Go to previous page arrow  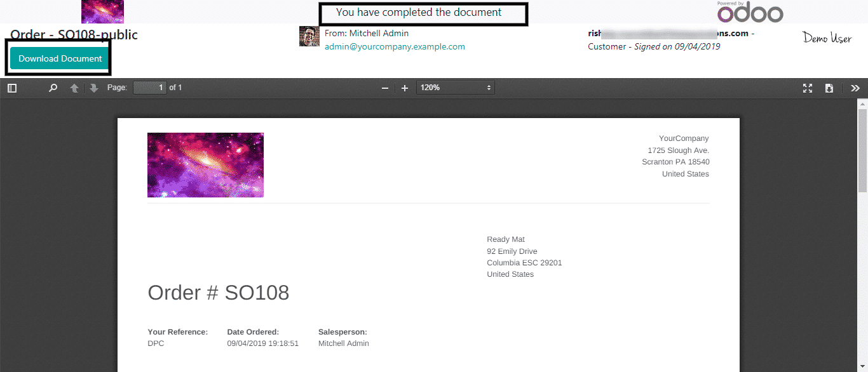pyautogui.click(x=74, y=88)
